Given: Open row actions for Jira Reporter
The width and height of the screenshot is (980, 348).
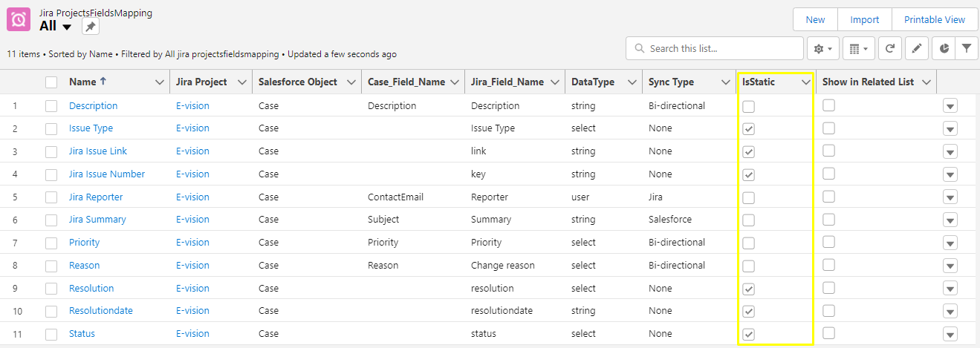Looking at the screenshot, I should [x=950, y=197].
